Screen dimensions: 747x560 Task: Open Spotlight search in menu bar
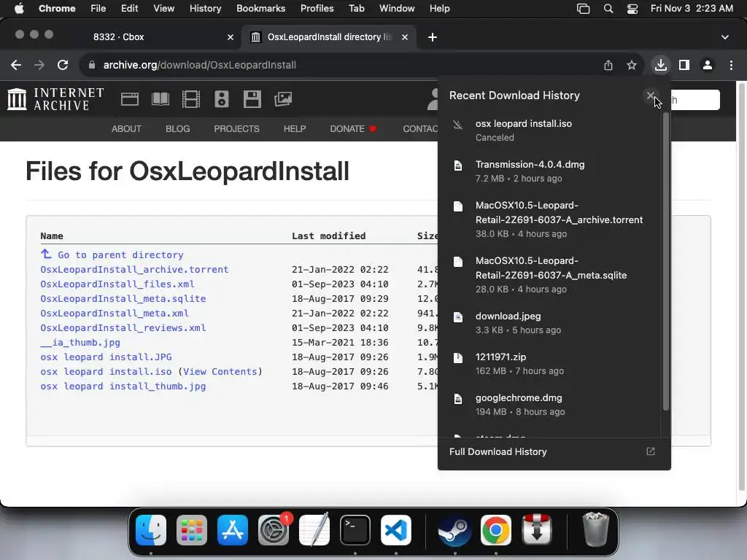[608, 9]
